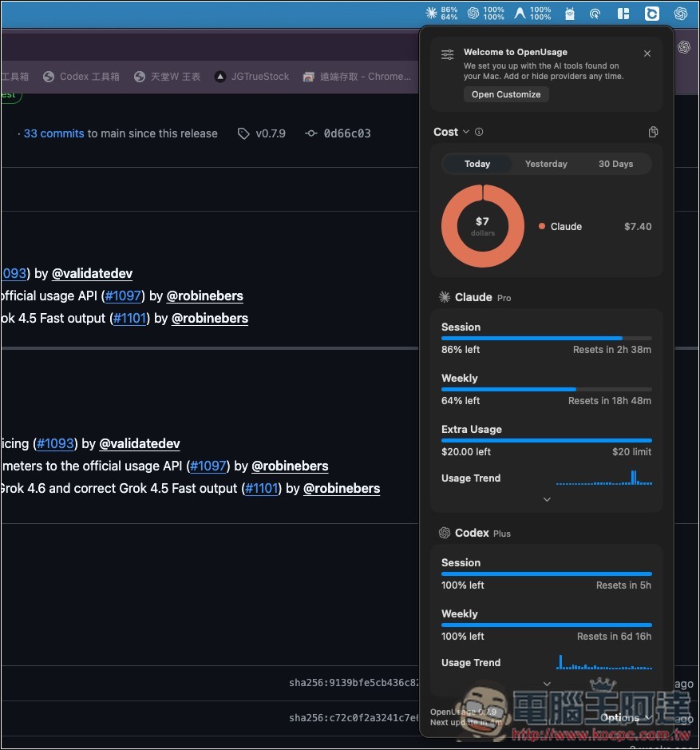Dismiss the Welcome to OpenUsage banner
This screenshot has width=700, height=750.
coord(647,54)
